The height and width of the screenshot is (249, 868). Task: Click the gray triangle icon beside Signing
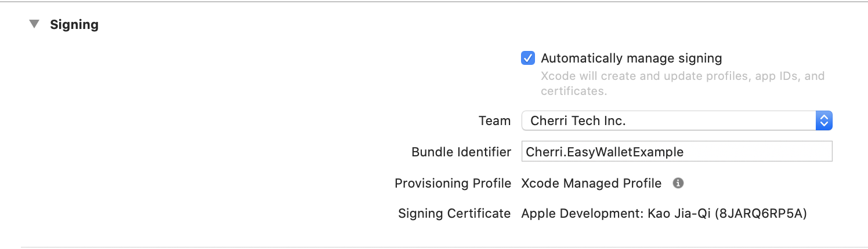35,24
